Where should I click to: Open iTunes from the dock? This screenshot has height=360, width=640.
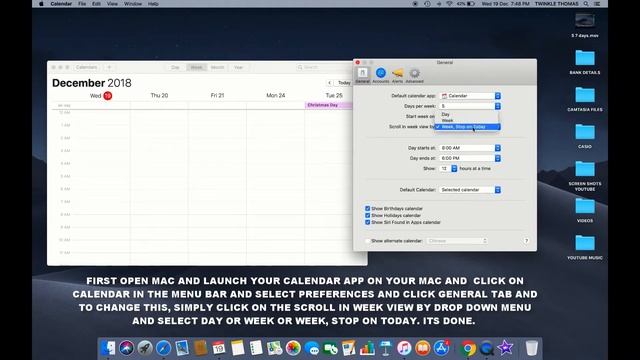404,348
